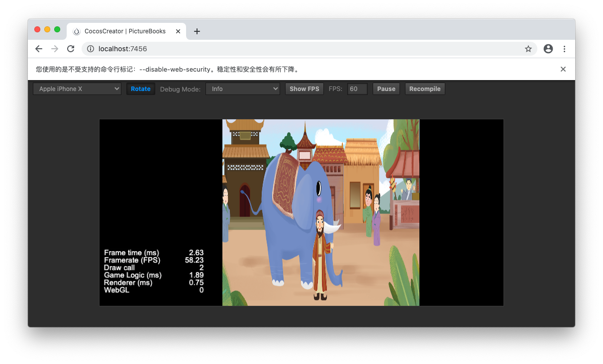Pause the game preview
Screen dimensions: 603x364
pos(386,89)
